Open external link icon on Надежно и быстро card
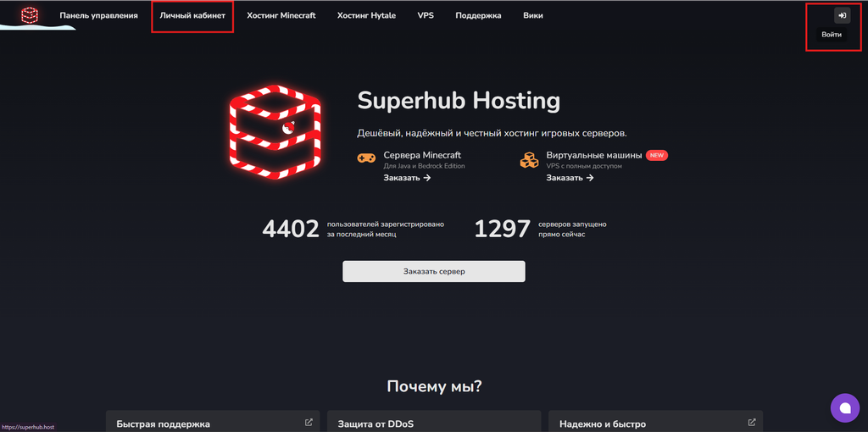 click(x=752, y=422)
